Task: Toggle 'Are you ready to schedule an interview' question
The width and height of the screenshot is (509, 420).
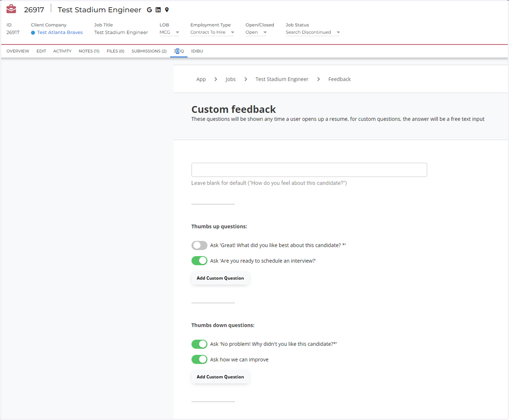Action: click(199, 261)
